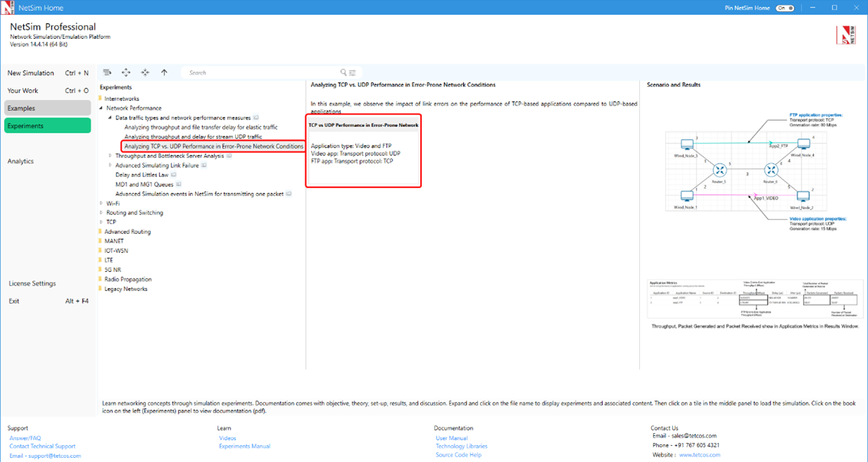Click the magnifier icon in search box
This screenshot has height=462, width=868.
(x=344, y=72)
